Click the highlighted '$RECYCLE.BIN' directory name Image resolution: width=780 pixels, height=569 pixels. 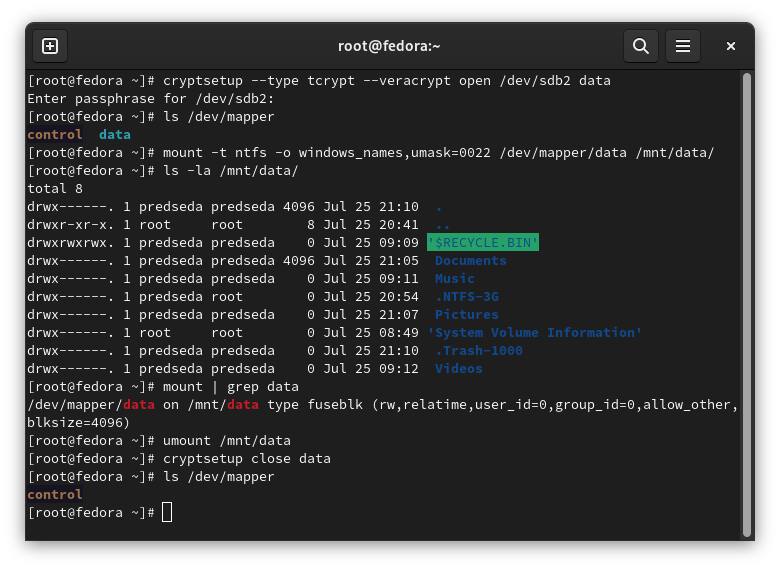tap(483, 242)
